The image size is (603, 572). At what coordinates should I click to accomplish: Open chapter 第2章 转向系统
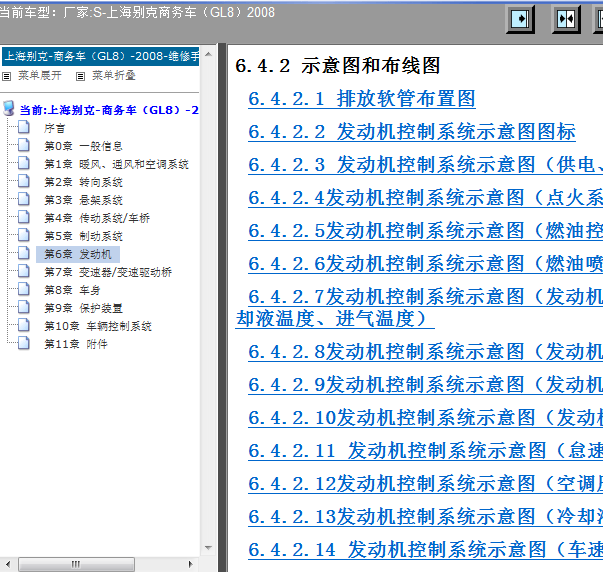point(83,182)
